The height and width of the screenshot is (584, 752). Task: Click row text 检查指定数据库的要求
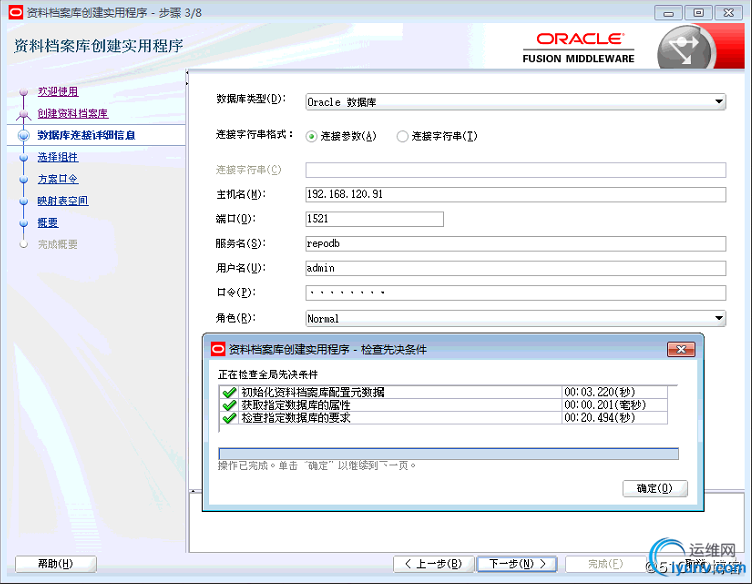[296, 418]
